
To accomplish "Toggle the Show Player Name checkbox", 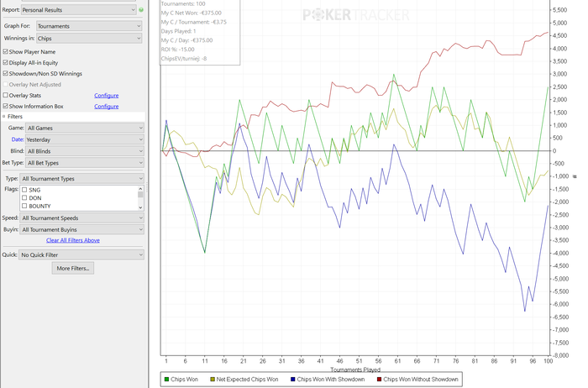I will point(5,52).
